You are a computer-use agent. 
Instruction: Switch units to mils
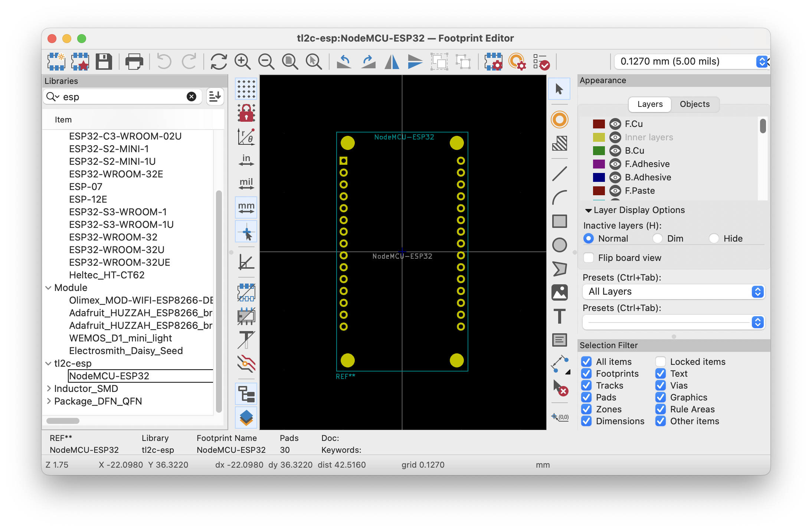coord(246,183)
